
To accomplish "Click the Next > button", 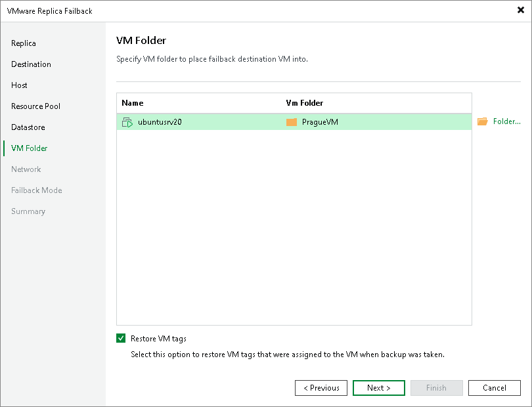I will click(379, 388).
